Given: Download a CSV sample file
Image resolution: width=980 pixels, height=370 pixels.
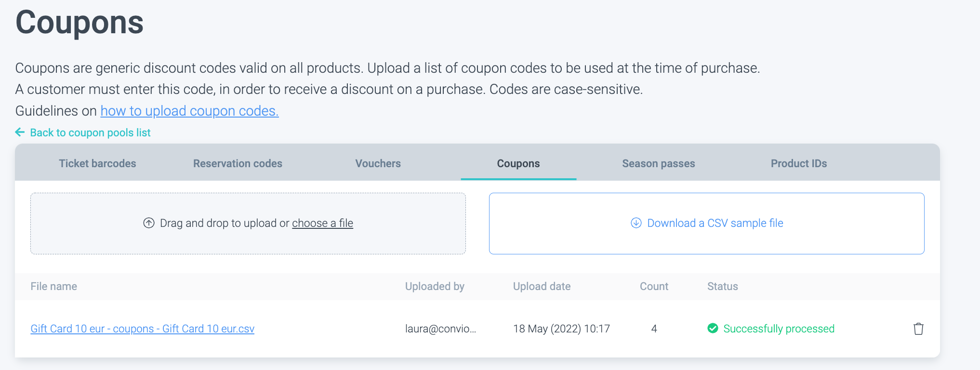Looking at the screenshot, I should pyautogui.click(x=715, y=223).
